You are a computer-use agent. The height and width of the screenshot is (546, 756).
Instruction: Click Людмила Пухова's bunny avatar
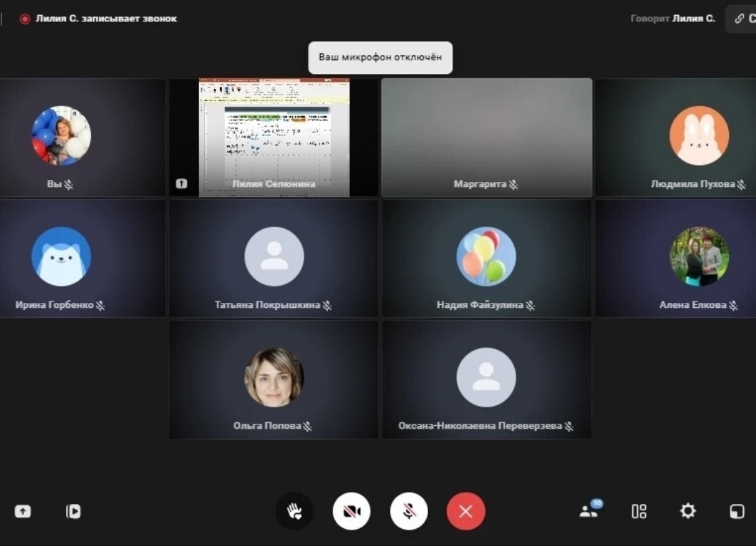click(x=699, y=136)
